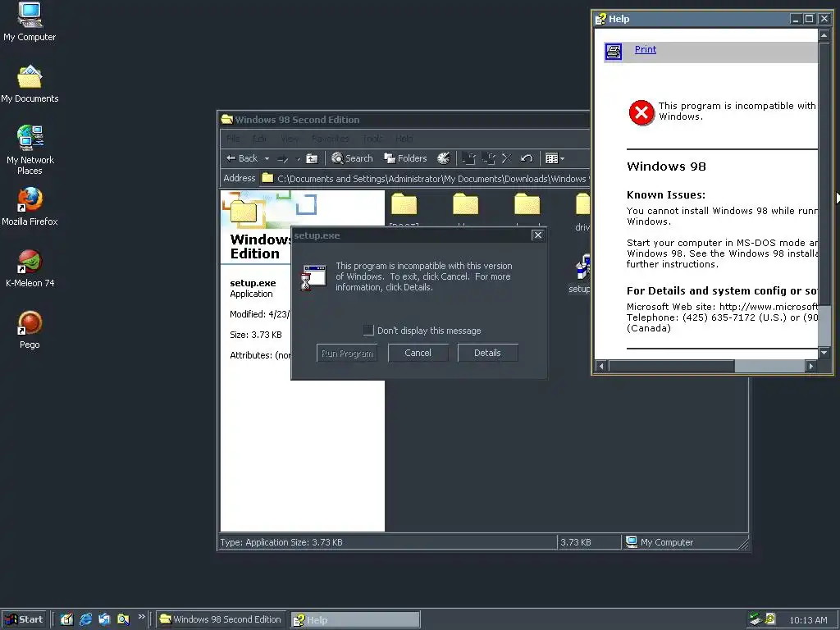Image resolution: width=840 pixels, height=630 pixels.
Task: Go Back in the Explorer toolbar
Action: click(242, 158)
